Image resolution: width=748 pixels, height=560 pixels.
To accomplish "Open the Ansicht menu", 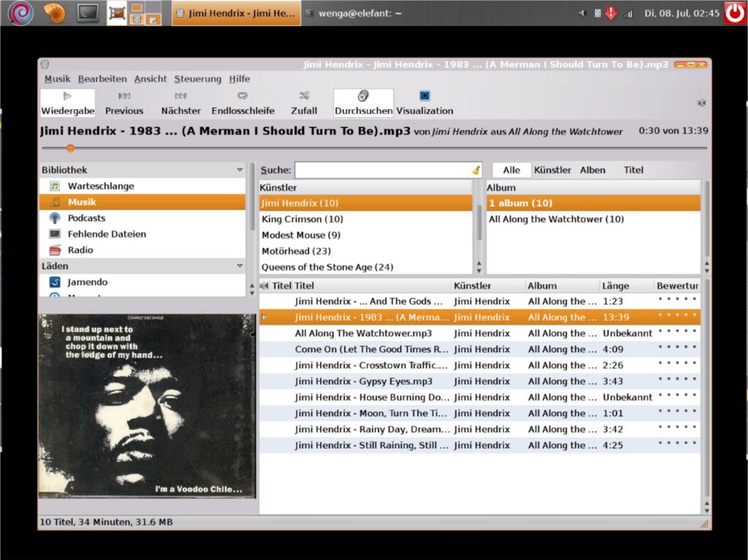I will 150,78.
